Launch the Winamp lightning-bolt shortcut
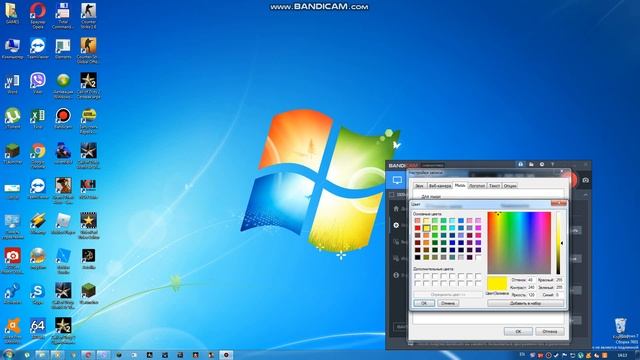This screenshot has width=640, height=360. click(x=38, y=224)
